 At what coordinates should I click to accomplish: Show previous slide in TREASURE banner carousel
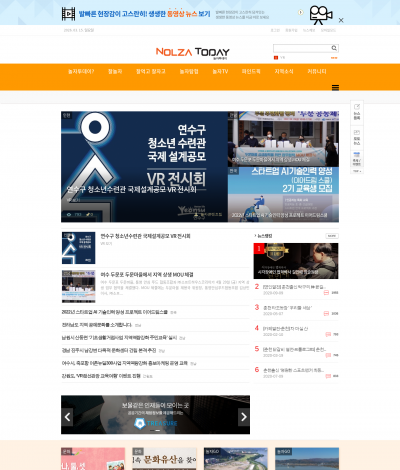67,417
